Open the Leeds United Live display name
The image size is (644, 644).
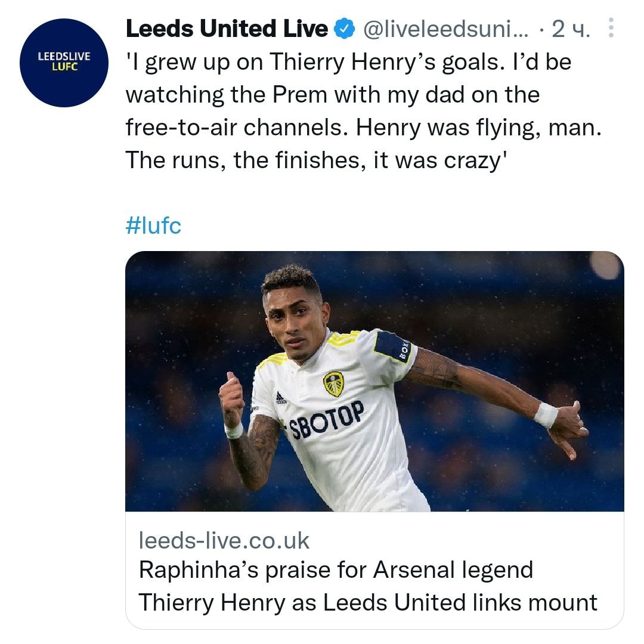(227, 29)
